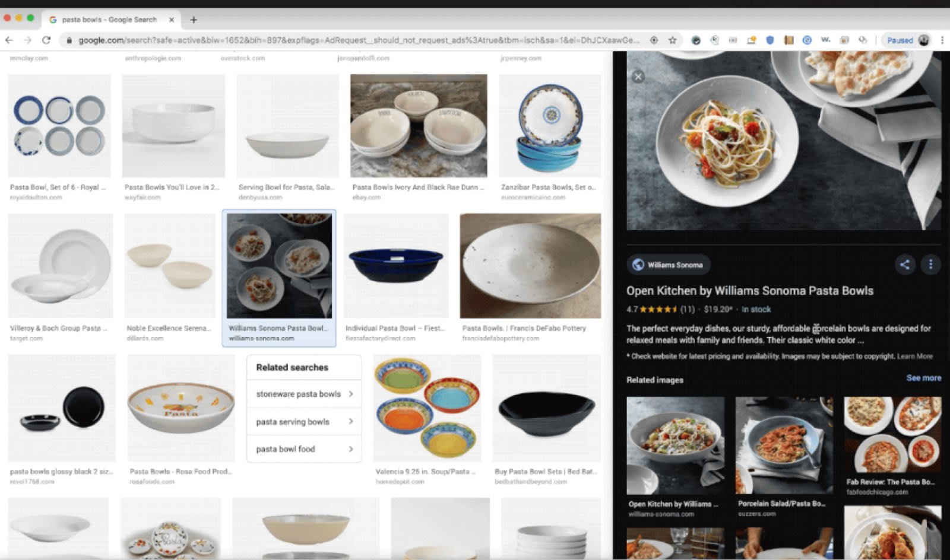Expand the pasta bowl food related search
This screenshot has height=560, width=950.
(304, 449)
